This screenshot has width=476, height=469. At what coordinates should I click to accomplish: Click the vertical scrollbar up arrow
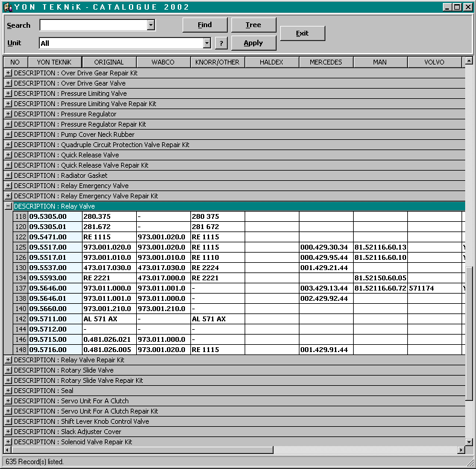tap(469, 60)
